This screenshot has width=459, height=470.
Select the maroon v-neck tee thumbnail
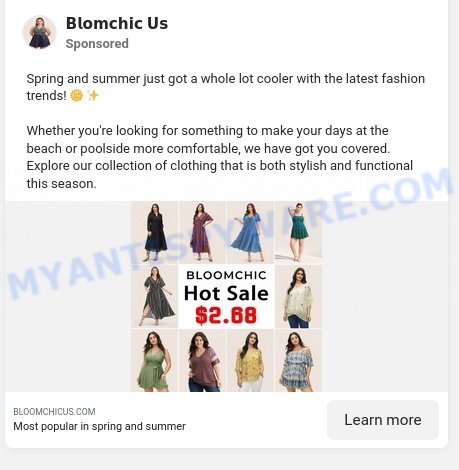click(202, 361)
